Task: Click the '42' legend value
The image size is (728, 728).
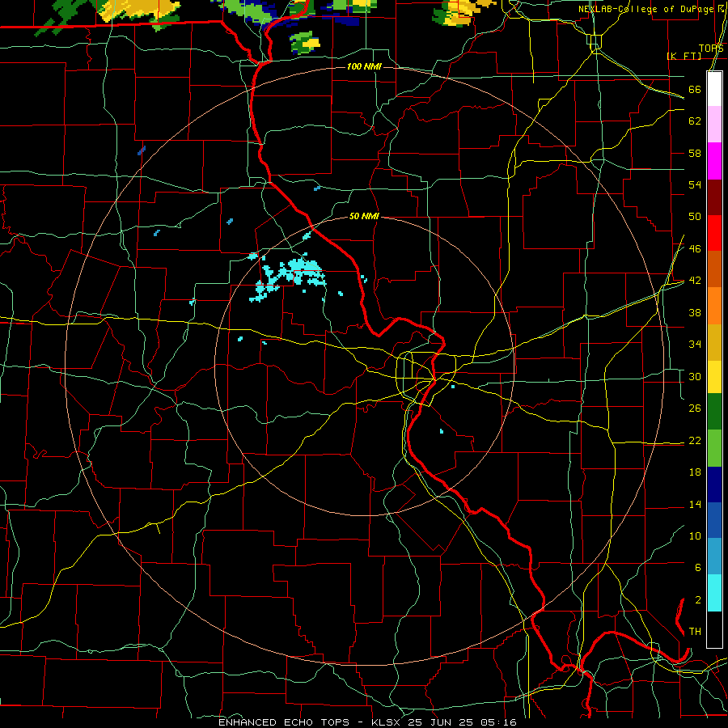Action: coord(695,281)
